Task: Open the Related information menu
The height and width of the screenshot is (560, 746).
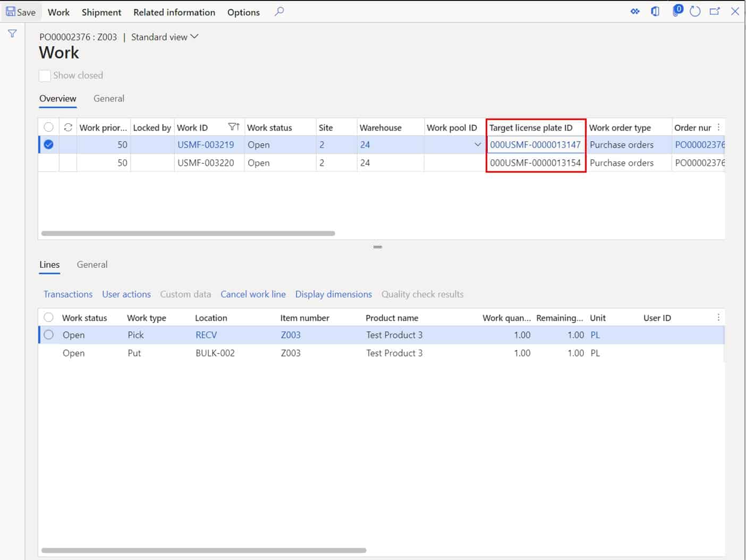Action: tap(174, 12)
